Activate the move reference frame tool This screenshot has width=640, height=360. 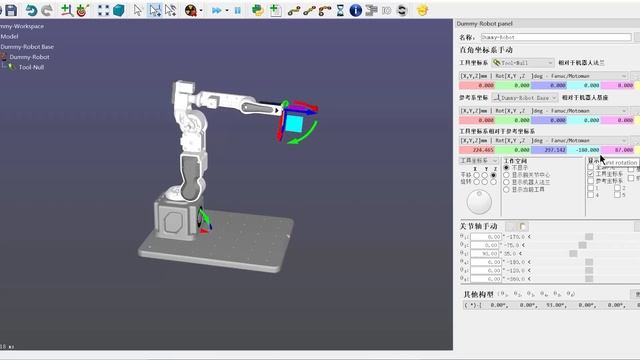point(155,10)
